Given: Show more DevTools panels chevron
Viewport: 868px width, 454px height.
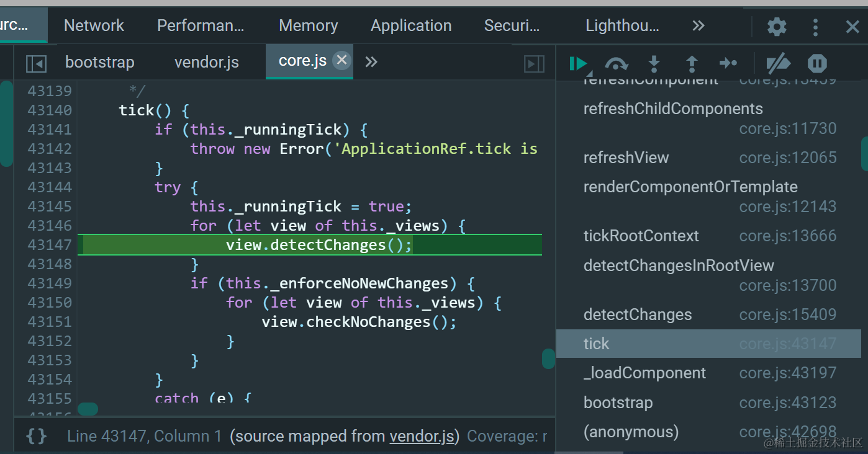Looking at the screenshot, I should click(698, 25).
